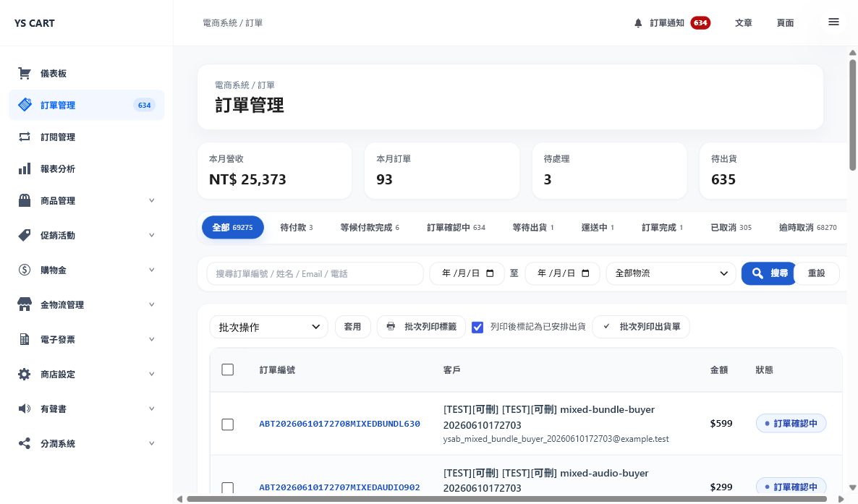Click the 促銷活動 price tag icon
Image resolution: width=858 pixels, height=504 pixels.
click(25, 235)
